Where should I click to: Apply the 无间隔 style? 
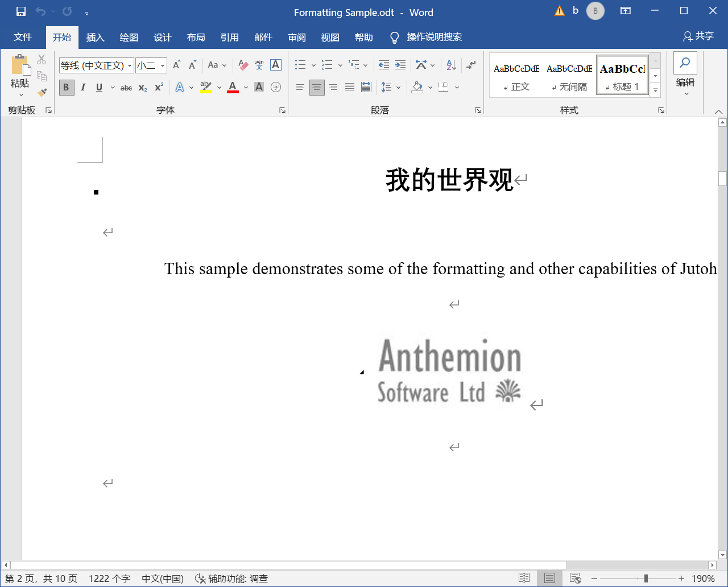[x=569, y=76]
